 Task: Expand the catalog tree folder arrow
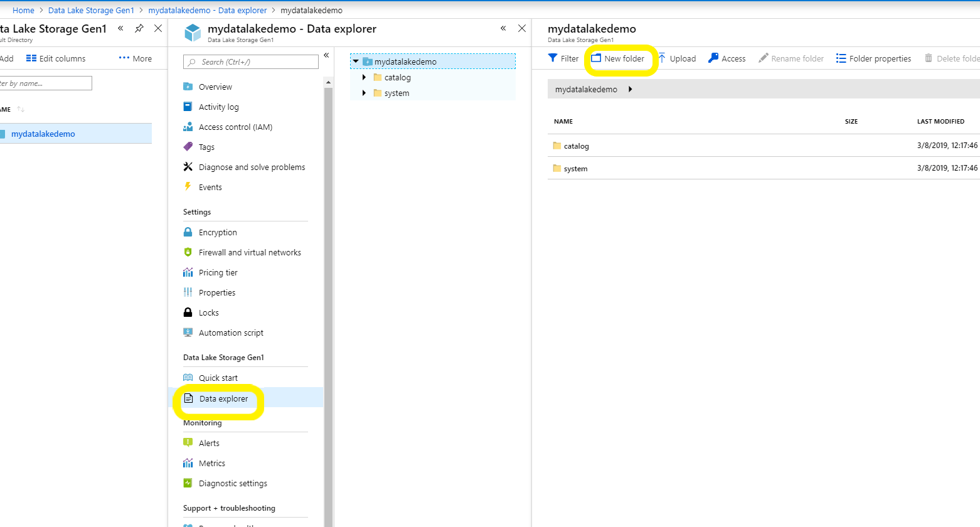(364, 77)
